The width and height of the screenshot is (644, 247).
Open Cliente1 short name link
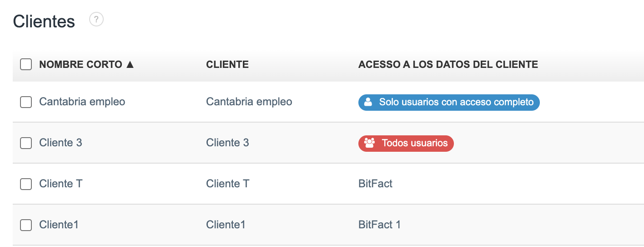(x=59, y=225)
